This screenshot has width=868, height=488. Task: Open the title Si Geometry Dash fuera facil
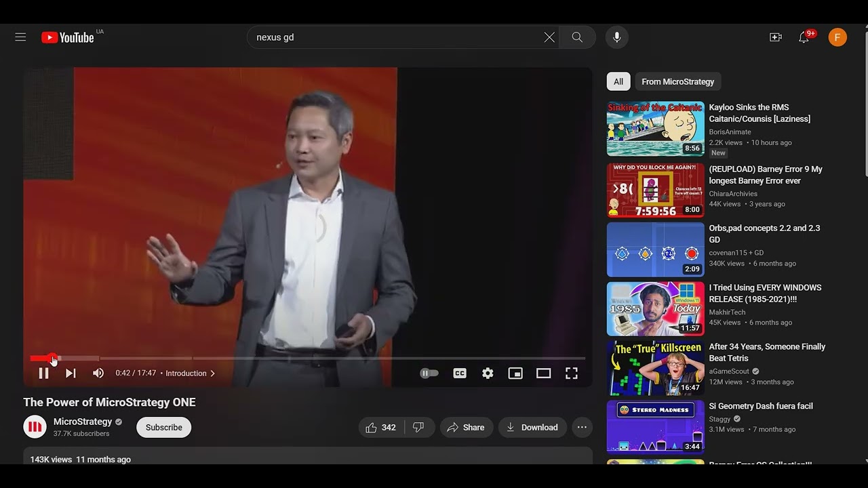click(x=761, y=406)
